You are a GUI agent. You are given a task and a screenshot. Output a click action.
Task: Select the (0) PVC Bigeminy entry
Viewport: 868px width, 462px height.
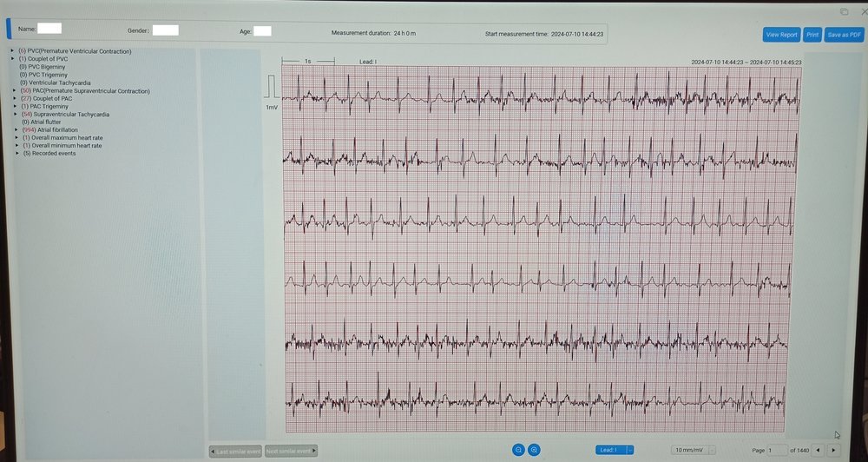point(43,67)
